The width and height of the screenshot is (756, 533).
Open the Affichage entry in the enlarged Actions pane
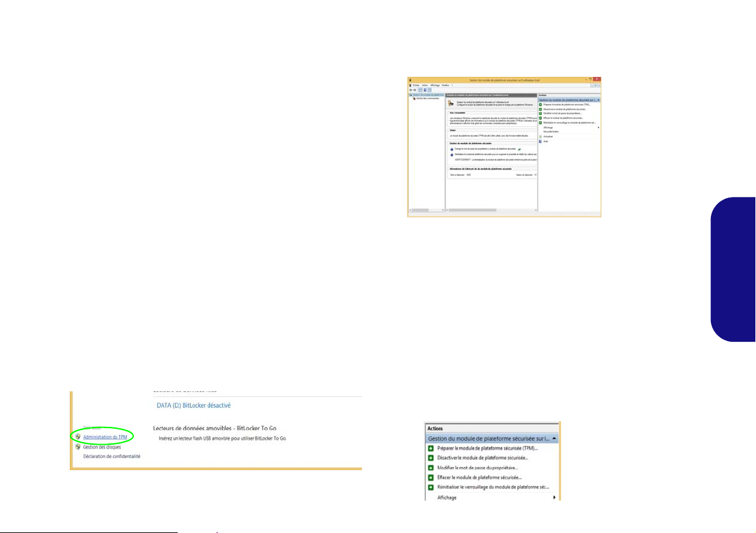coord(446,497)
